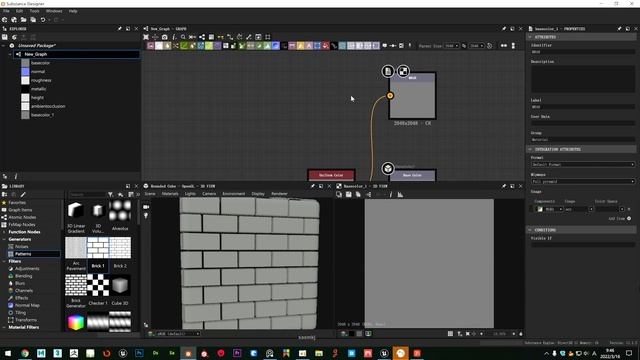Image resolution: width=640 pixels, height=360 pixels.
Task: Collapse the Filters library category
Action: click(x=4, y=261)
